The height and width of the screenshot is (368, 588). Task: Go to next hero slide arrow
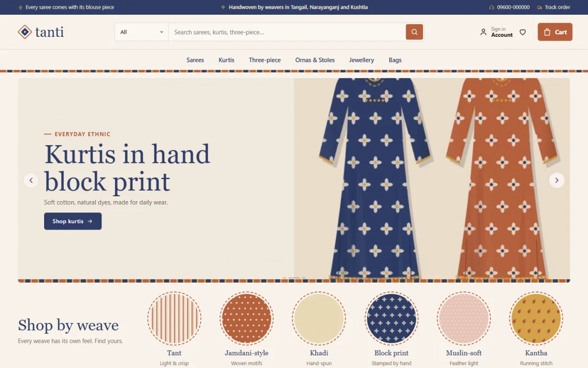557,180
